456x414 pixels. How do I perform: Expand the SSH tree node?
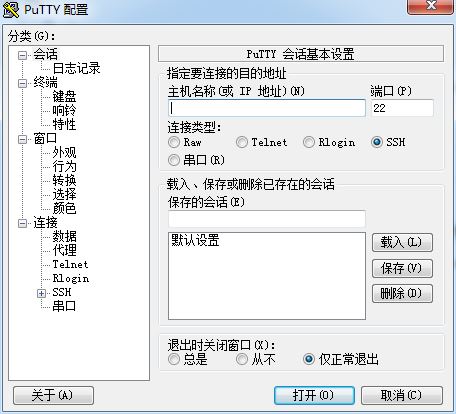[41, 293]
